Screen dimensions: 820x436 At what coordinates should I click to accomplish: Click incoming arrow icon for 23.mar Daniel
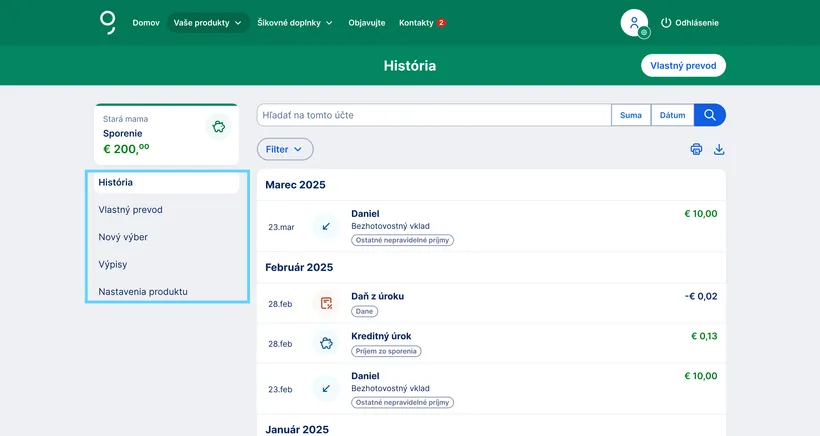pyautogui.click(x=326, y=227)
